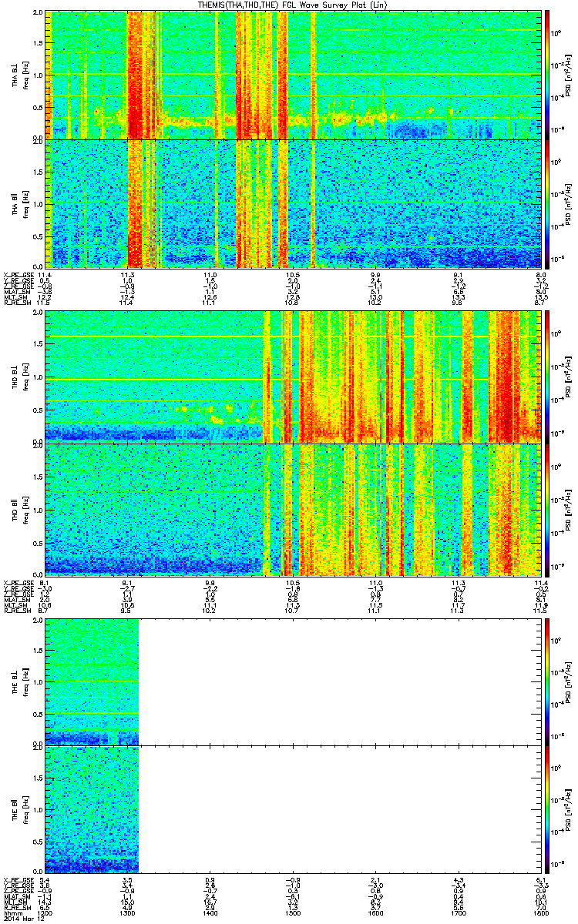The width and height of the screenshot is (578, 924).
Task: Click the THE BII spectrogram panel
Action: tap(293, 809)
